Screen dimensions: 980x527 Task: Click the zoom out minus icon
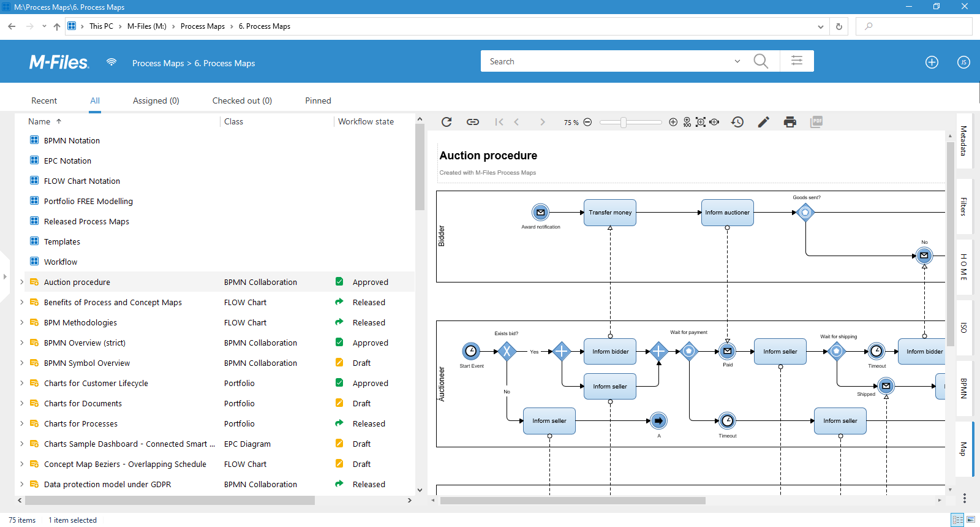(x=587, y=122)
